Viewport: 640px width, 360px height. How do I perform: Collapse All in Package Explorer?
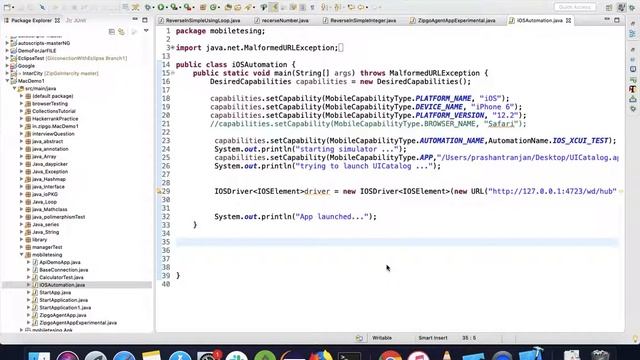click(111, 32)
